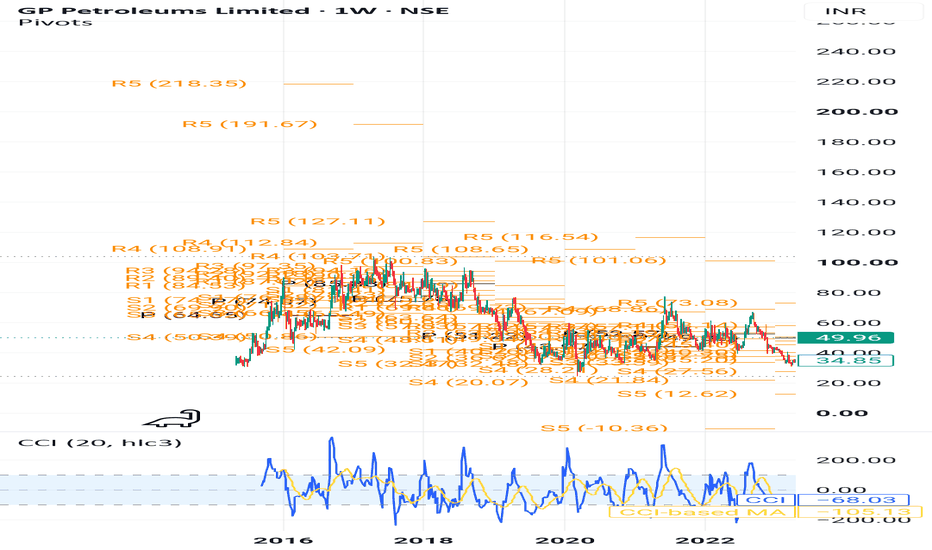Click the R5 (101.06) pivot label
Screen dimensions: 932x550
pos(599,260)
